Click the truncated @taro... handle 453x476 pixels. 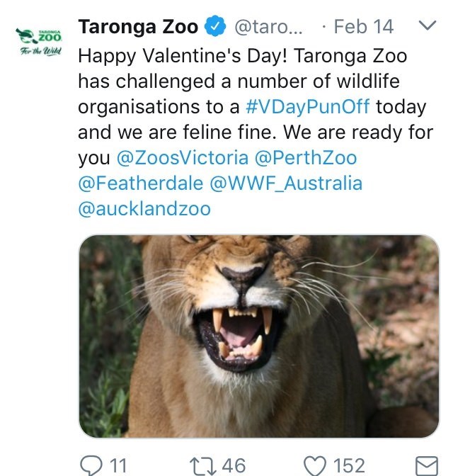click(268, 27)
